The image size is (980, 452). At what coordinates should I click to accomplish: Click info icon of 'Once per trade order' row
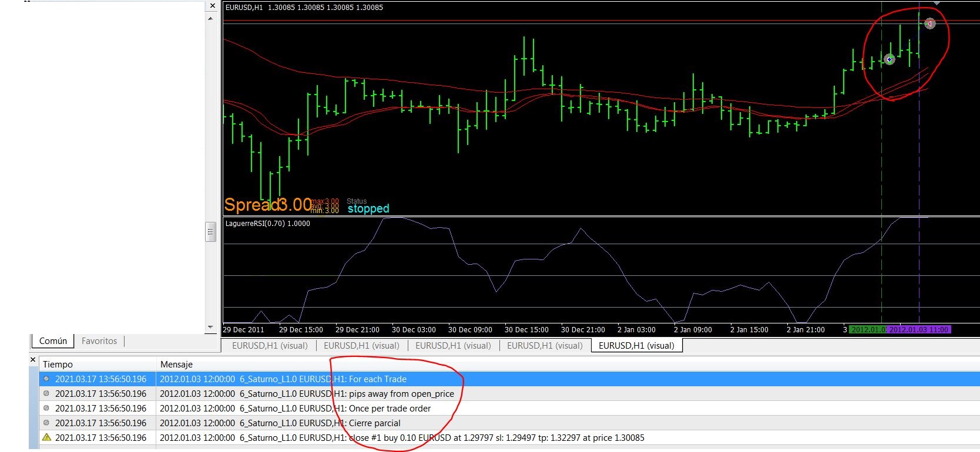pyautogui.click(x=46, y=408)
